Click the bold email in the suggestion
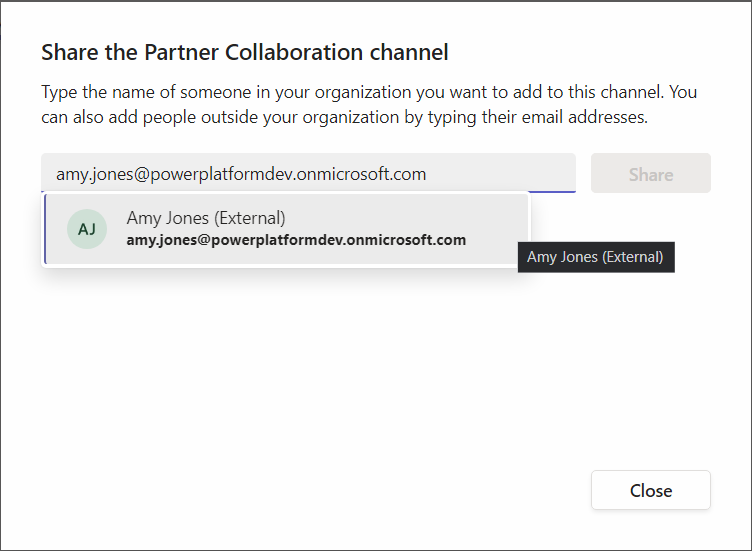The image size is (752, 551). click(296, 240)
